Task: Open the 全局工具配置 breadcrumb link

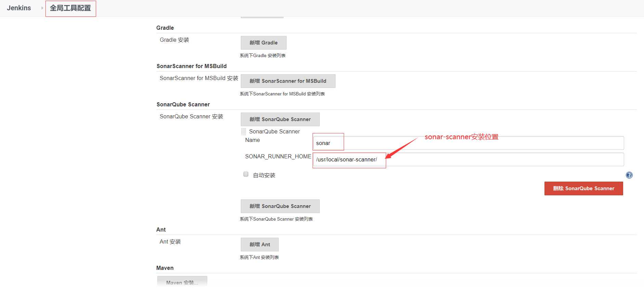Action: (70, 8)
